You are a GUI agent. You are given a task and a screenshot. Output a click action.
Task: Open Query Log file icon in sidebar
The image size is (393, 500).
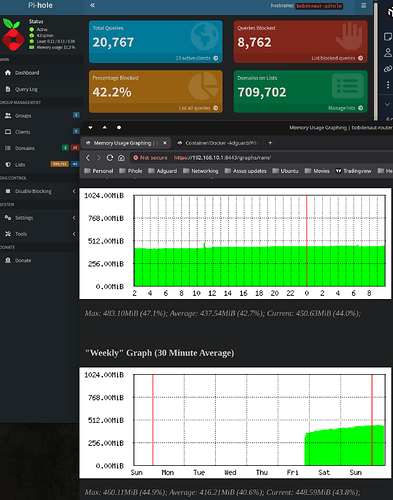(8, 89)
